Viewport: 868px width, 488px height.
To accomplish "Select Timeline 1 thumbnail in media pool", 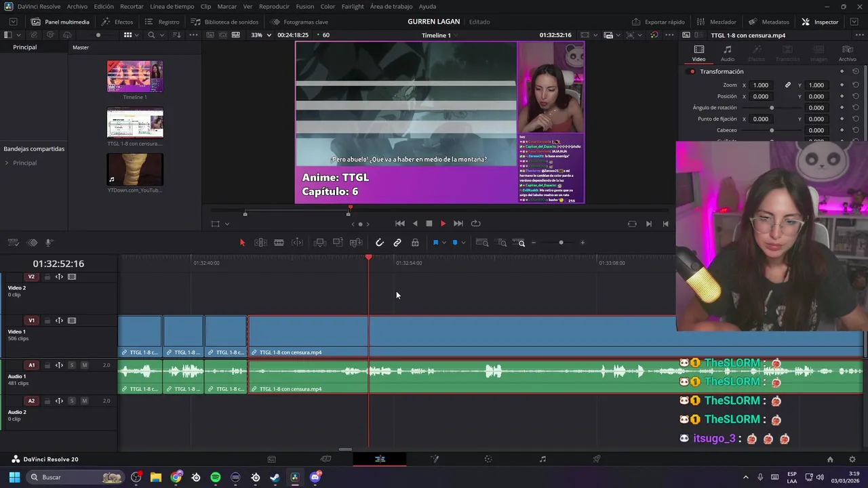I will pos(135,77).
